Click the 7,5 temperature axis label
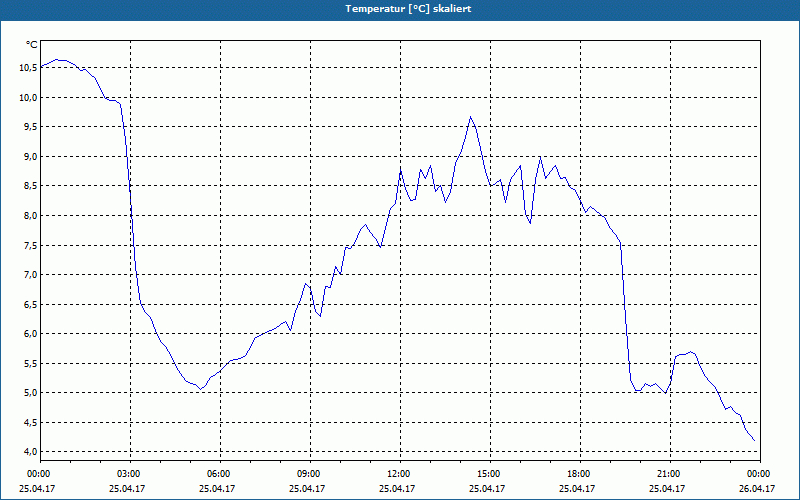This screenshot has height=500, width=800. pyautogui.click(x=31, y=245)
